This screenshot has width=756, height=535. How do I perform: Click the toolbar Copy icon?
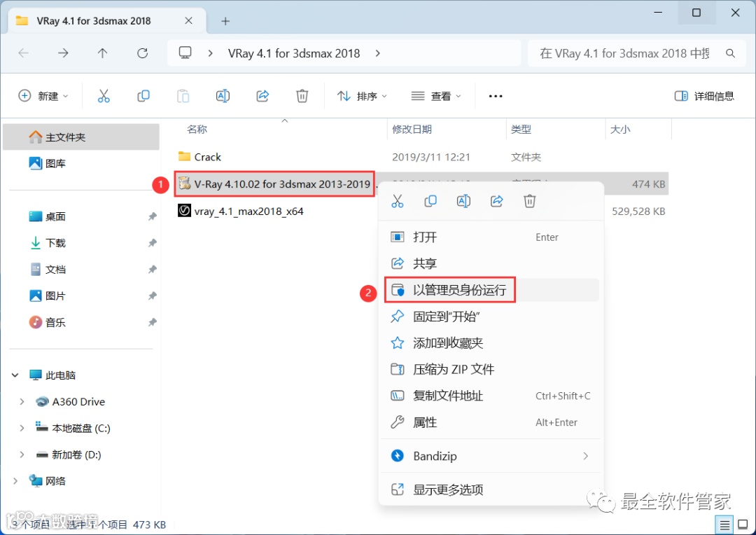coord(143,96)
